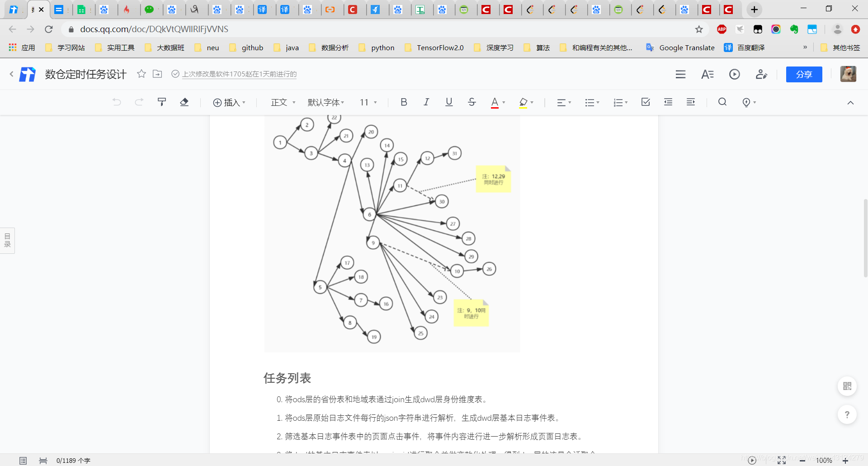Select the format painter tool
Screen dimensions: 868x466
161,102
